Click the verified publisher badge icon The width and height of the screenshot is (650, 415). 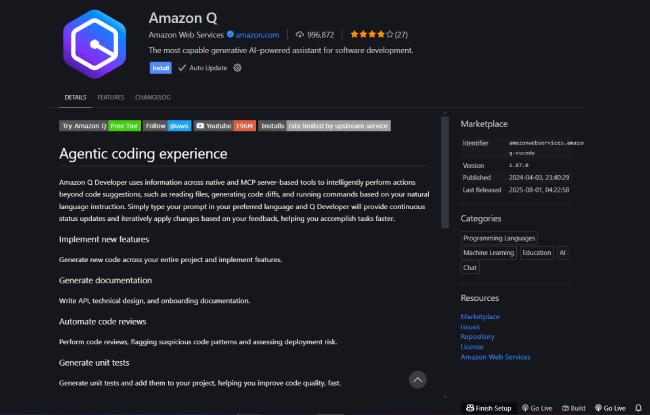point(231,34)
